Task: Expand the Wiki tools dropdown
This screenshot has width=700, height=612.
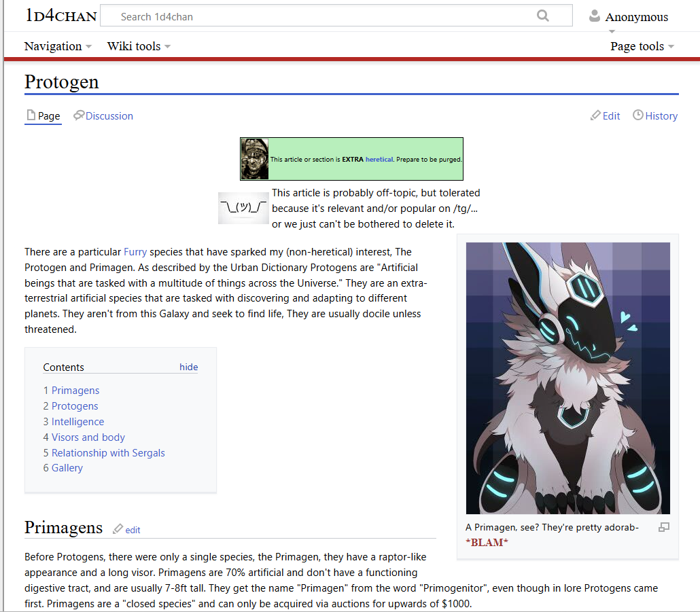Action: pos(139,46)
